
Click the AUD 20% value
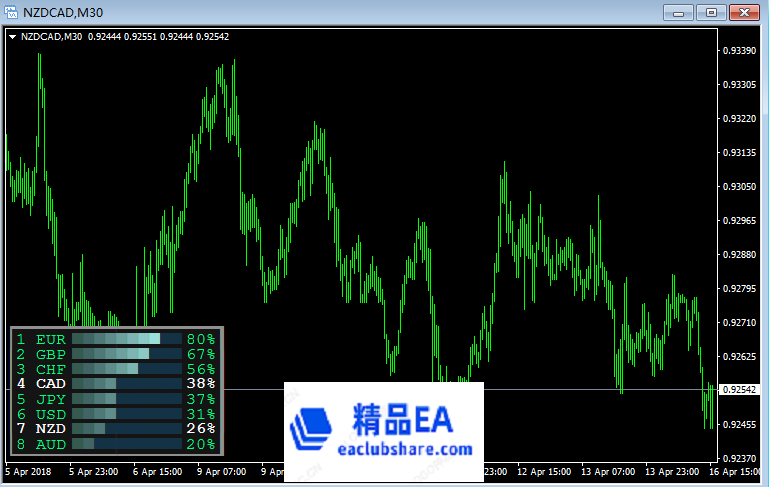[200, 444]
